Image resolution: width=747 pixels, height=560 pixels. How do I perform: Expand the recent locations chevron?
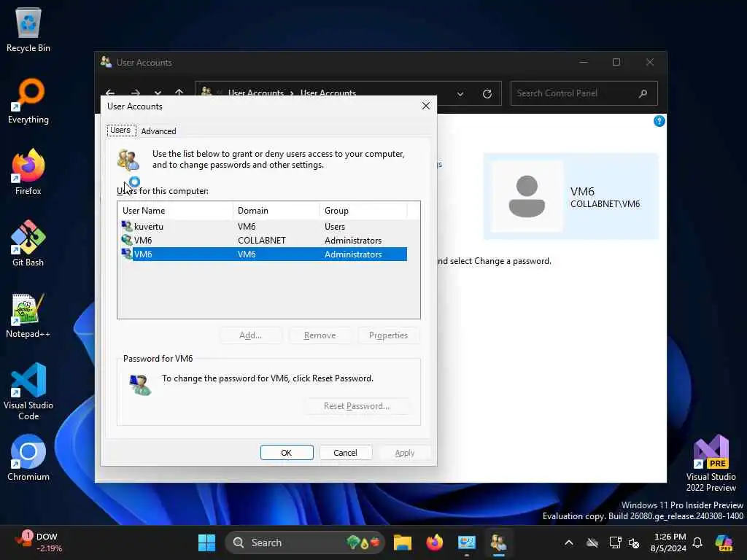[158, 93]
